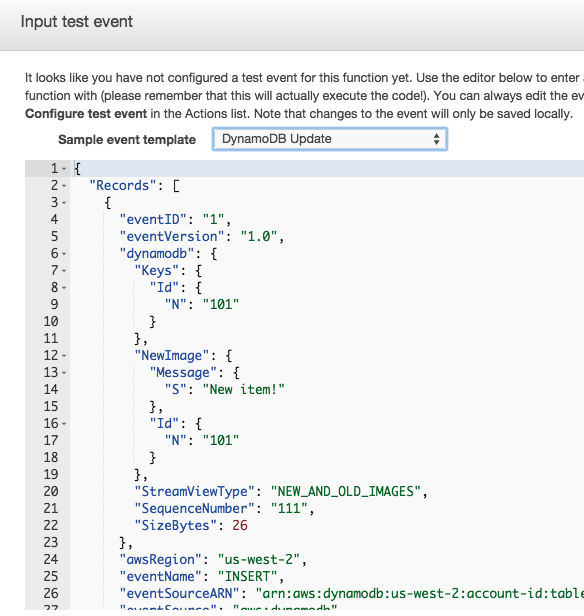Click the "eventID" key in editor
The width and height of the screenshot is (584, 616).
click(153, 219)
